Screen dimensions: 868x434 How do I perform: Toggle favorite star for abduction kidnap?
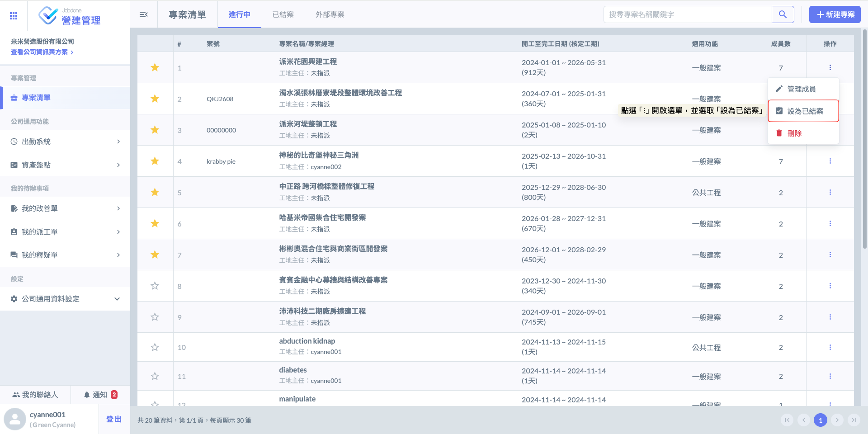click(x=155, y=347)
